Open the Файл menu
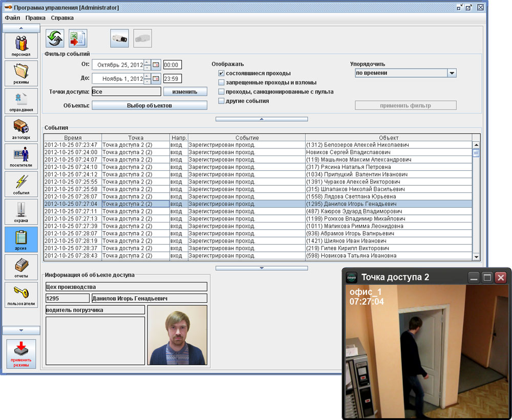This screenshot has height=420, width=512. pos(13,18)
